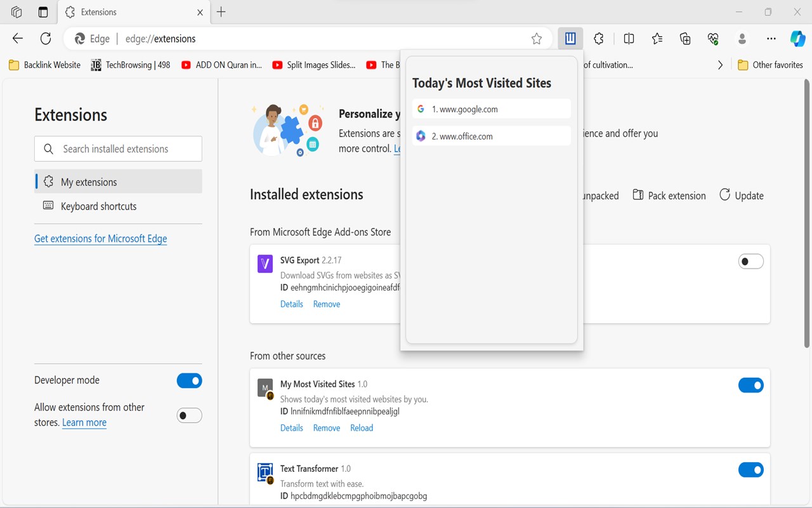The width and height of the screenshot is (812, 508).
Task: Switch to the Extensions browser tab
Action: 133,12
